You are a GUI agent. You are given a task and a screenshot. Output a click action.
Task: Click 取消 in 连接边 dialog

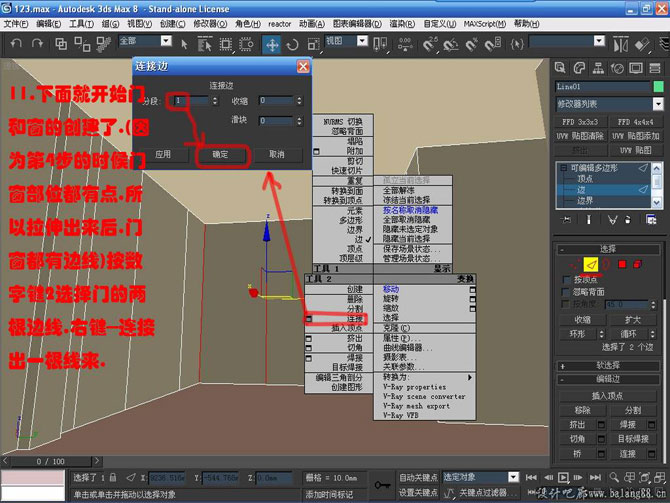pos(277,154)
